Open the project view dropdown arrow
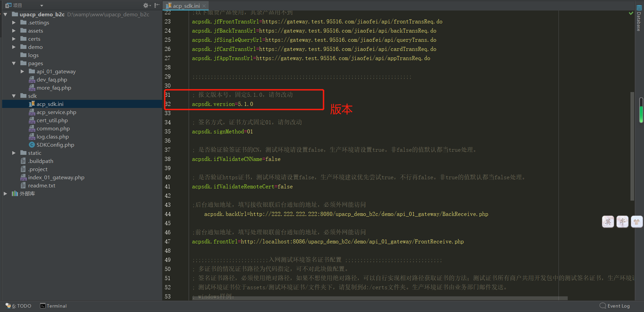 (x=42, y=6)
